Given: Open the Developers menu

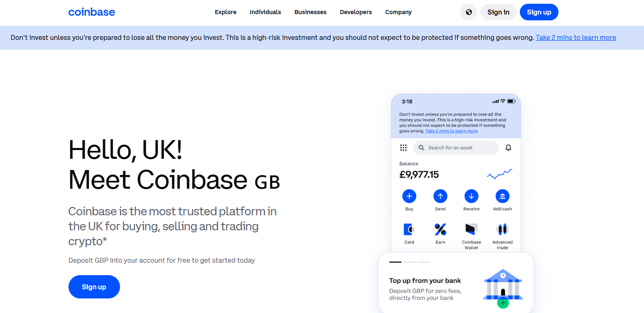Looking at the screenshot, I should pos(356,12).
